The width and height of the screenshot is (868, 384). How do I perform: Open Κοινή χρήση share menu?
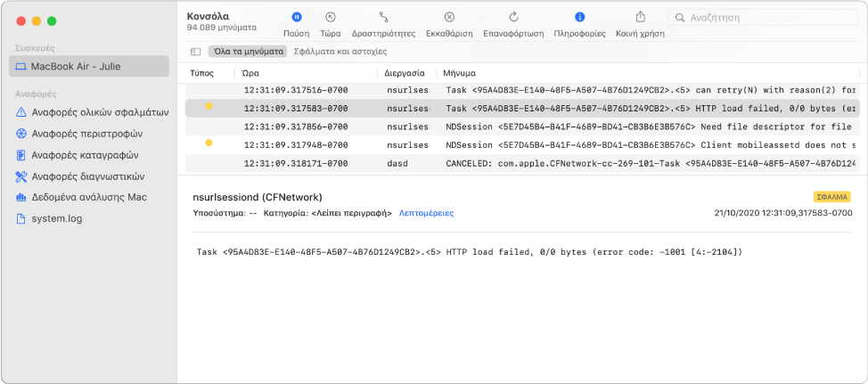coord(641,24)
